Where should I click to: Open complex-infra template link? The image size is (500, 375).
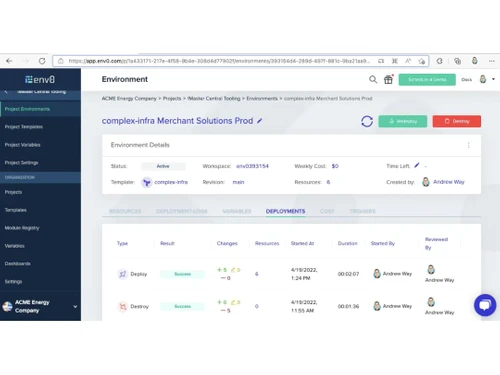point(171,182)
